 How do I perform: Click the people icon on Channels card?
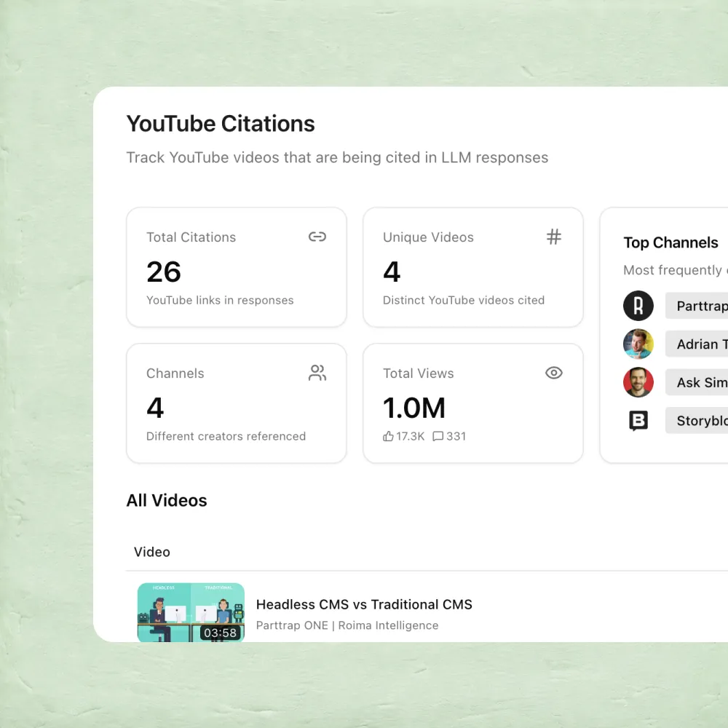(x=317, y=373)
